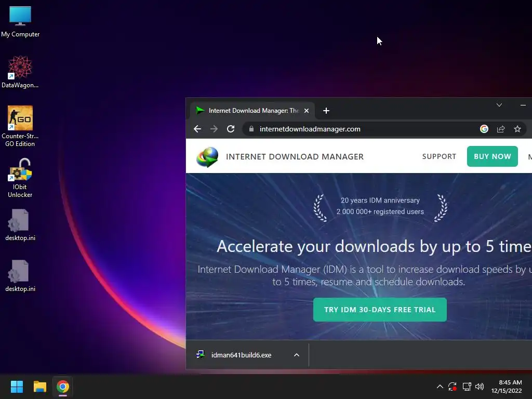Open the volume tray icon

480,387
